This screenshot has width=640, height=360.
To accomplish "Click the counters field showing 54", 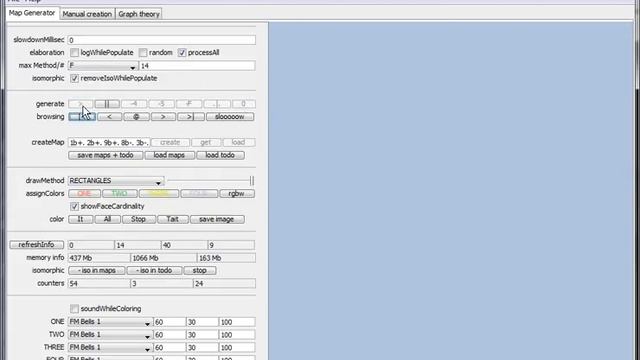I will point(99,284).
